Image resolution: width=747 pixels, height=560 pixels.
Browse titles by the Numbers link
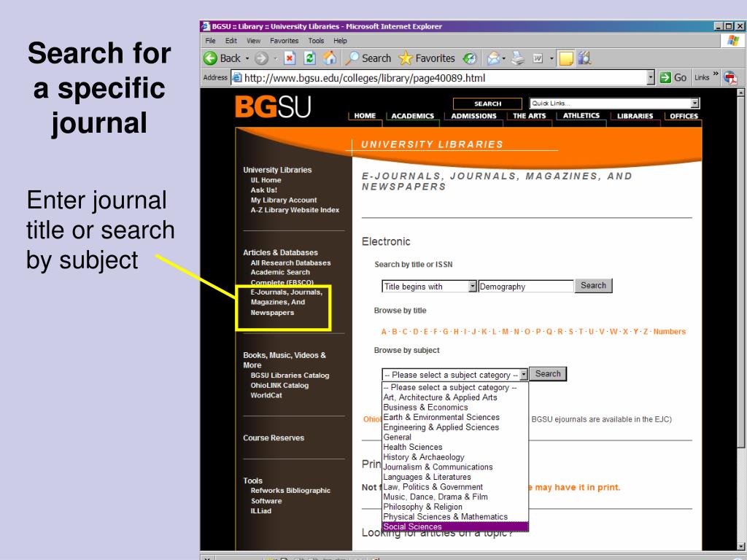click(670, 332)
